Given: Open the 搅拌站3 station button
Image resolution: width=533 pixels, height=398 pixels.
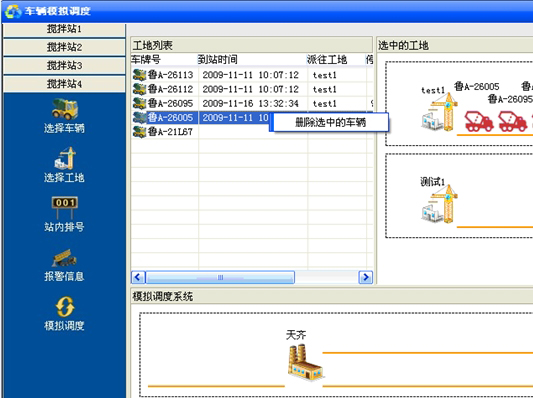Looking at the screenshot, I should click(x=64, y=66).
